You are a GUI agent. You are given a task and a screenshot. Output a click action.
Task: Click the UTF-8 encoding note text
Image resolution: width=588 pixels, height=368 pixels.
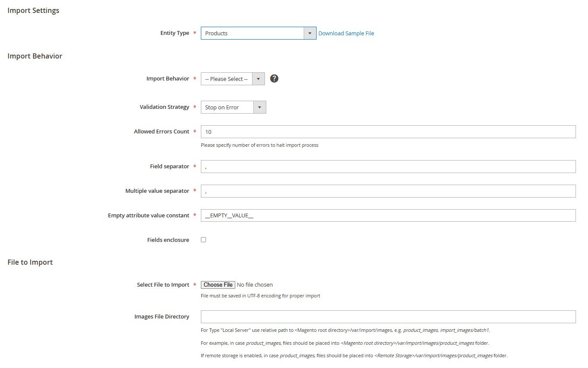coord(260,296)
